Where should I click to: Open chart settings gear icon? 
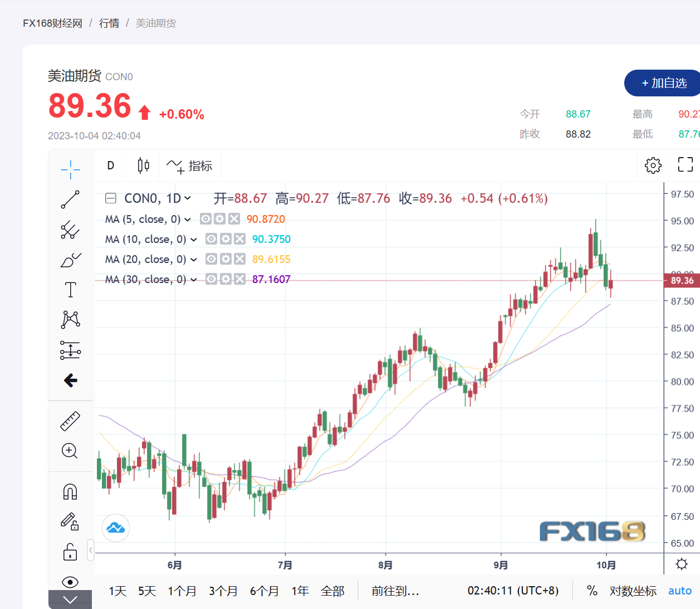coord(653,165)
